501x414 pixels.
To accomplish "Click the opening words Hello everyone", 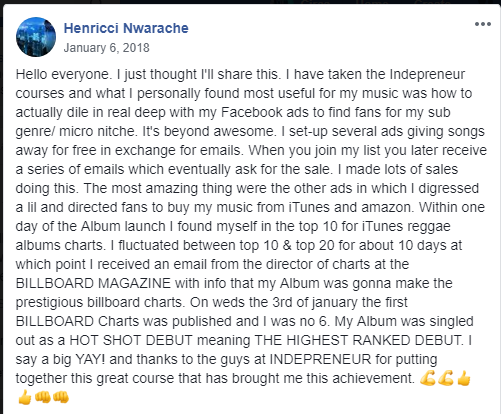I will coord(63,74).
